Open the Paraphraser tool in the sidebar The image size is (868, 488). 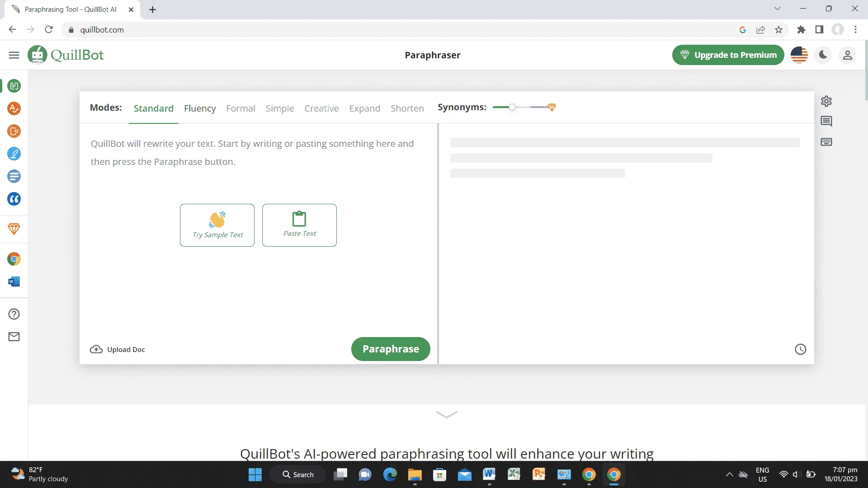pos(14,86)
